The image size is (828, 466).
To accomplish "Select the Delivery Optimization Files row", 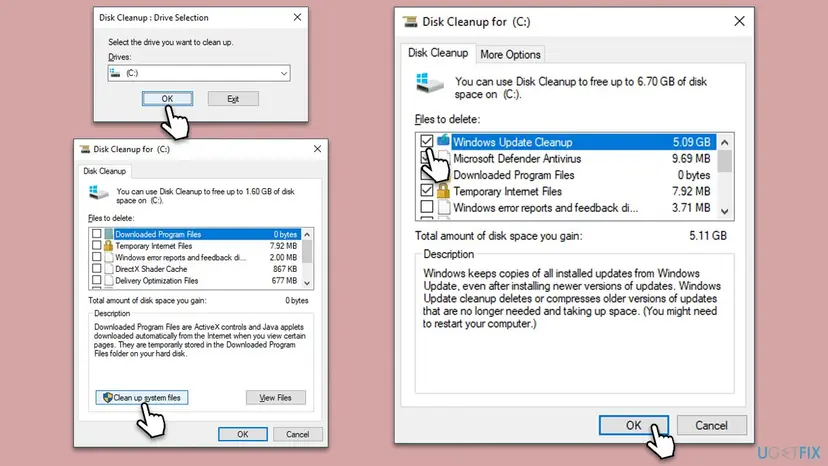I will tap(195, 281).
